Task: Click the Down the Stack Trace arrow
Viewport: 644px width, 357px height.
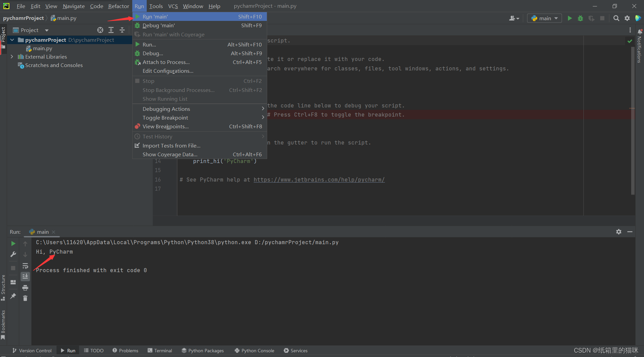Action: 25,255
